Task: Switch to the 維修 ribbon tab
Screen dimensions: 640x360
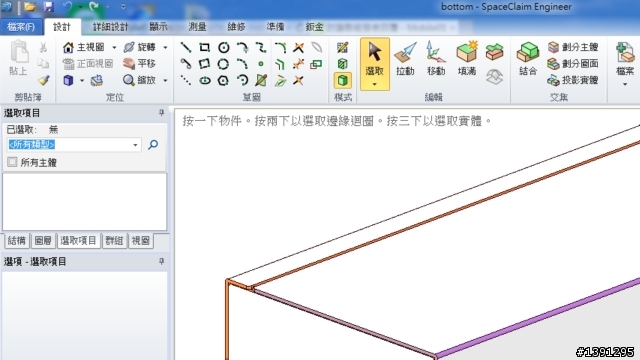Action: pyautogui.click(x=237, y=27)
